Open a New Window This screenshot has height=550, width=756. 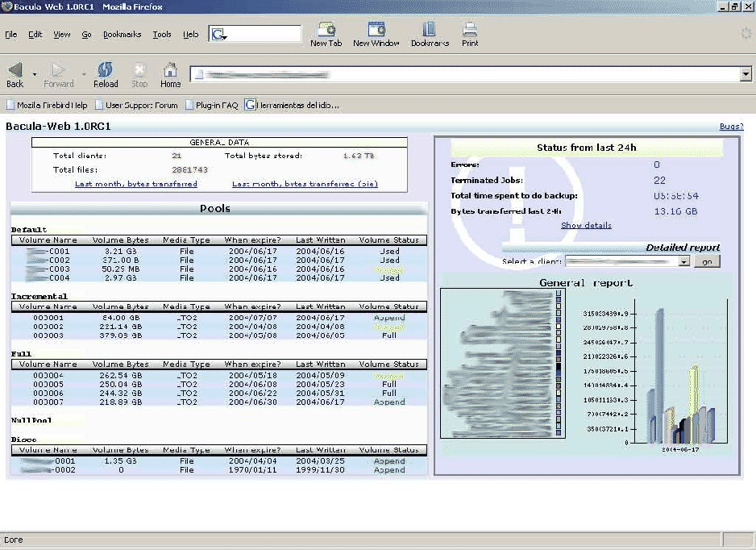[376, 34]
